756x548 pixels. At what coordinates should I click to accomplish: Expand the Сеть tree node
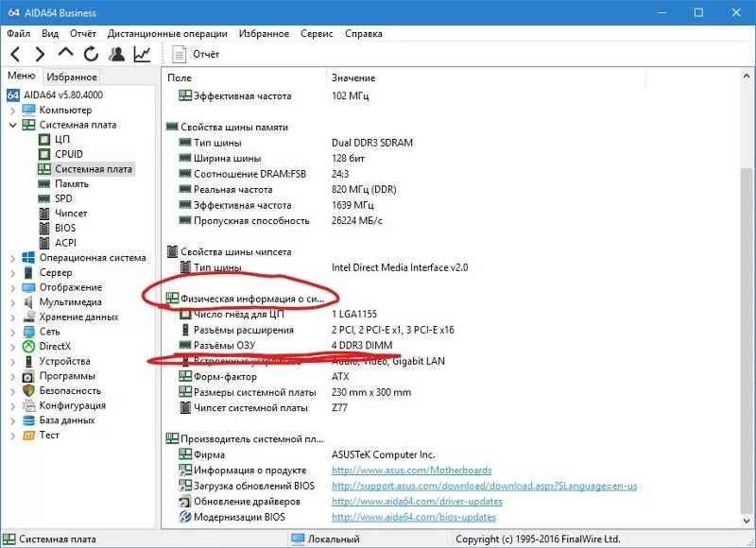[x=12, y=332]
